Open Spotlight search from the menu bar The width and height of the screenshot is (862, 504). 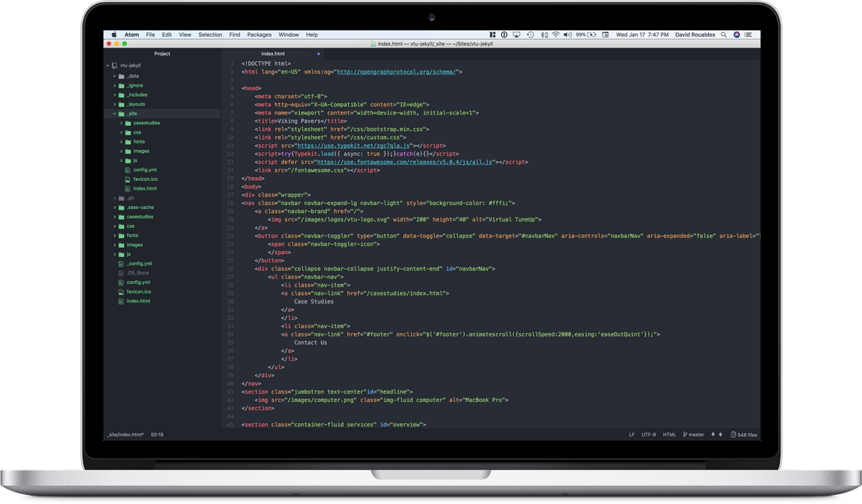(723, 34)
